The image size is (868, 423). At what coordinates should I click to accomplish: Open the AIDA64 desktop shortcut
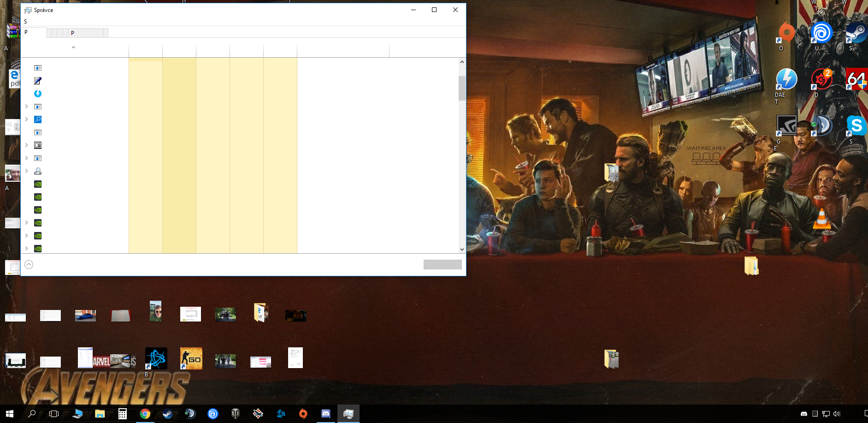tap(856, 79)
